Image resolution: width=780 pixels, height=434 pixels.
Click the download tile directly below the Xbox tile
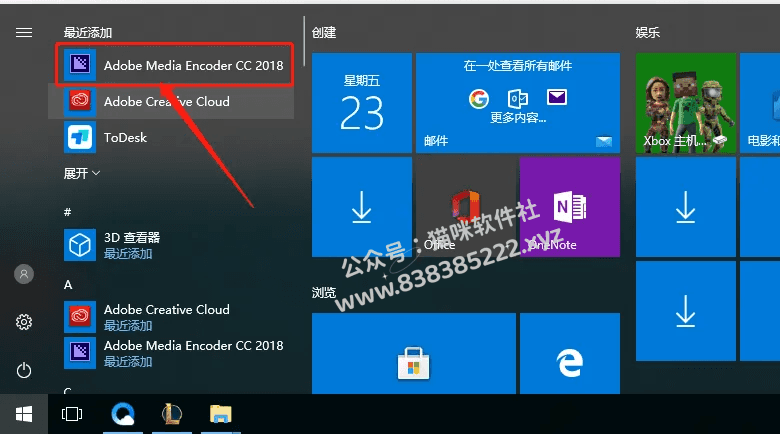coord(685,207)
